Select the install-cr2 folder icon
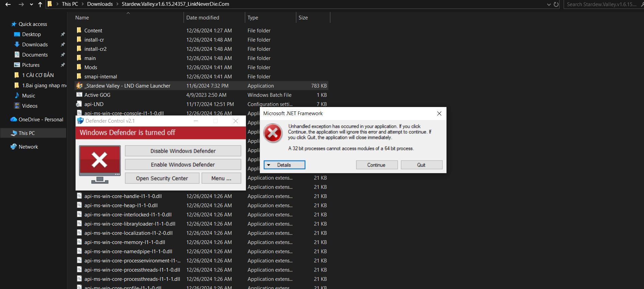Viewport: 644px width, 289px height. [x=79, y=49]
